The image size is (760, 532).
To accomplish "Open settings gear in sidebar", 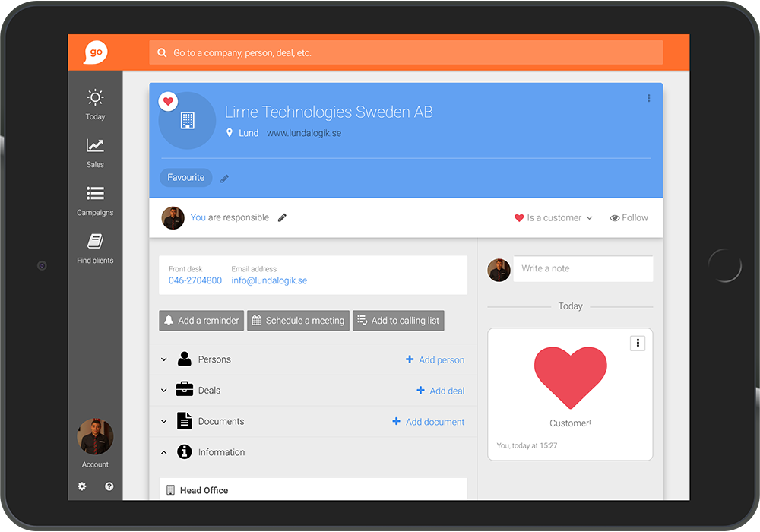I will 82,486.
